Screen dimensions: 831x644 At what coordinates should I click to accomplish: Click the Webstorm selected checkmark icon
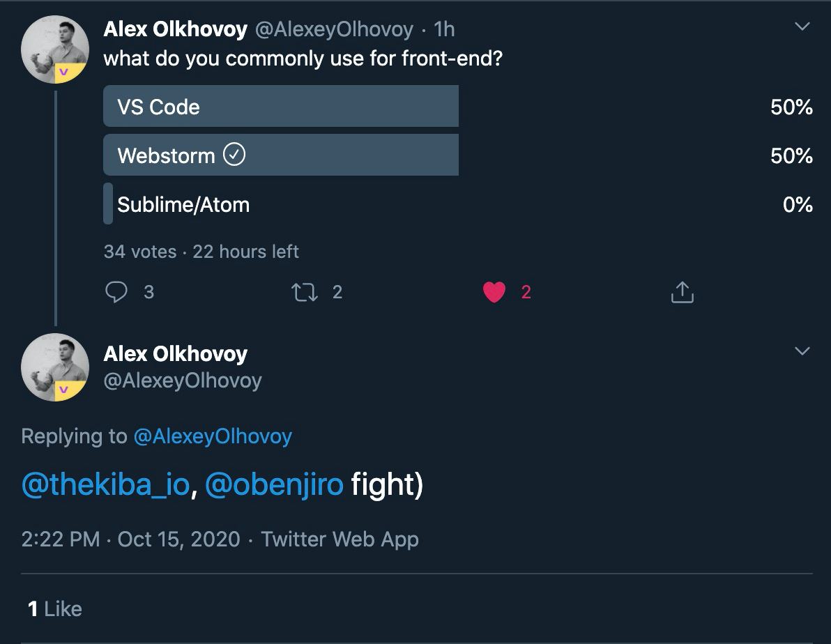(234, 155)
